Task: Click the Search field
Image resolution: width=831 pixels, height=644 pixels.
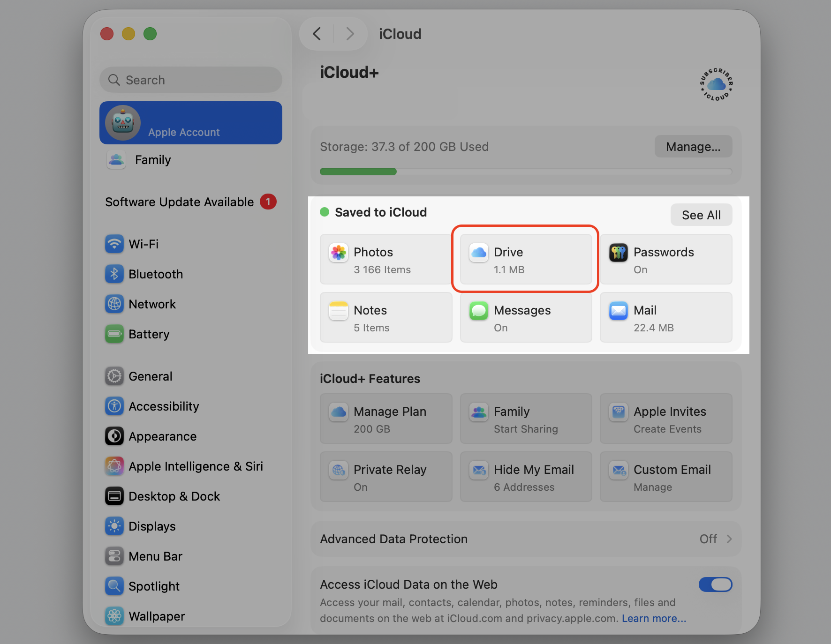Action: coord(191,80)
